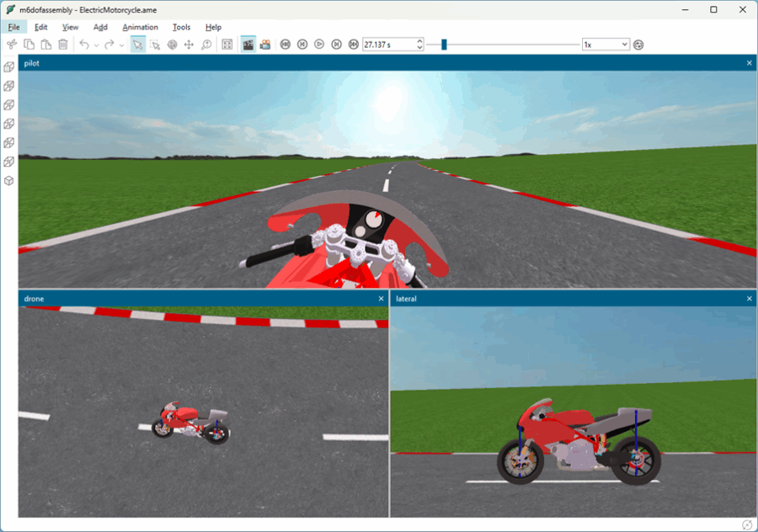Open the Animation menu
The width and height of the screenshot is (758, 532).
pos(140,27)
